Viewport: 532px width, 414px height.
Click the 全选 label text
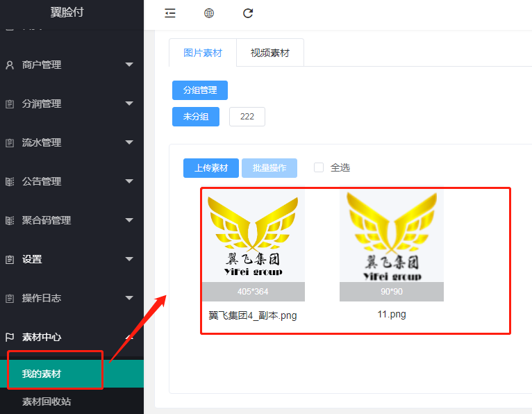coord(340,167)
